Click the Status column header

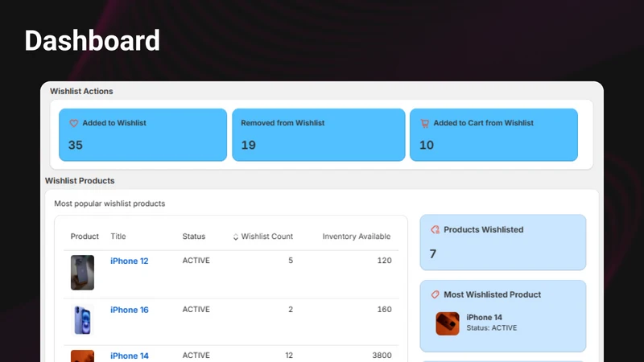(194, 237)
